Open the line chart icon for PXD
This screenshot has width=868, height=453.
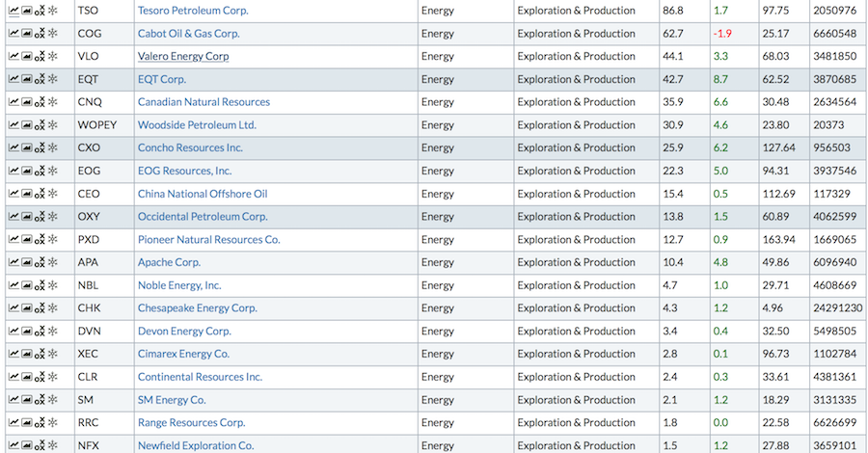pos(14,239)
